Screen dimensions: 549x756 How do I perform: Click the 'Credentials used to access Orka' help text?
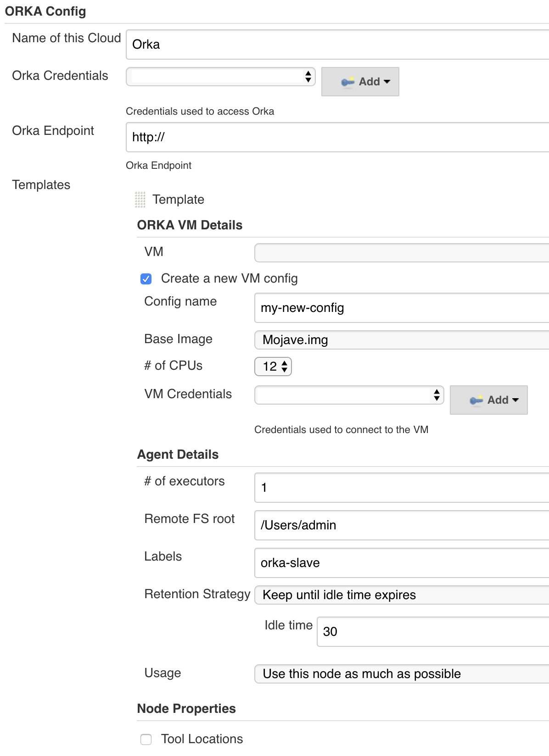click(200, 111)
